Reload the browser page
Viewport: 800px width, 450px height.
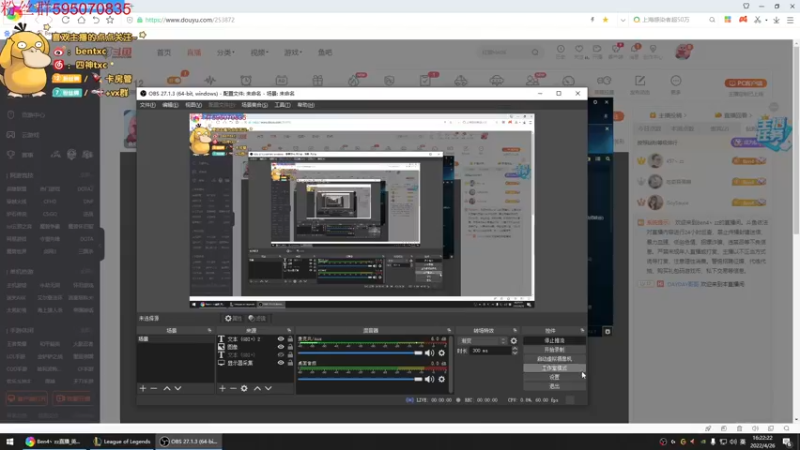click(x=65, y=20)
